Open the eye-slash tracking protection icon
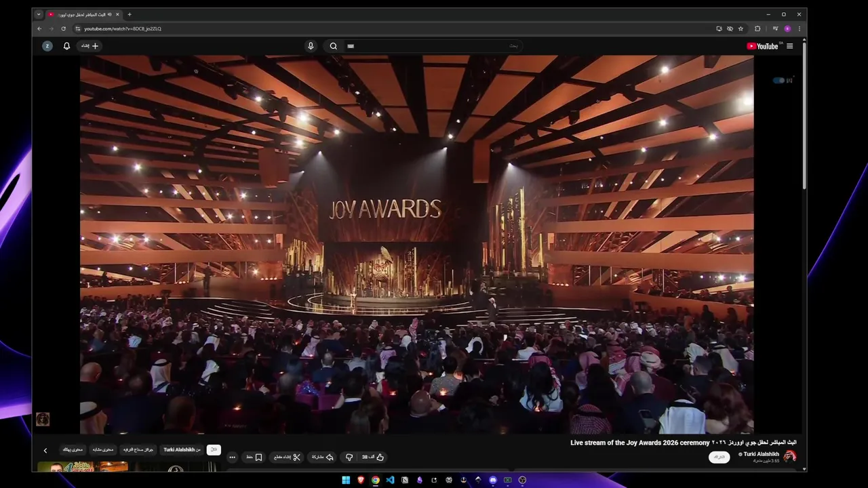This screenshot has width=868, height=488. [730, 28]
